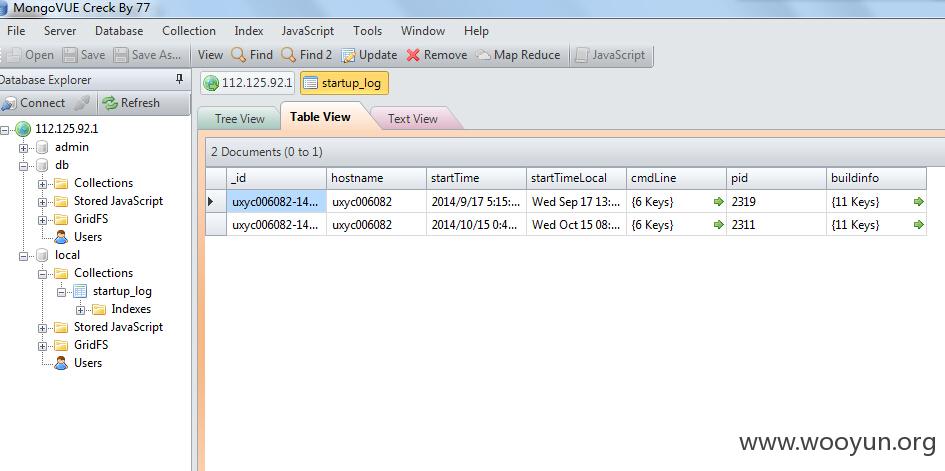Sort by the startTime column header
Screen dimensions: 945x471
(x=477, y=178)
